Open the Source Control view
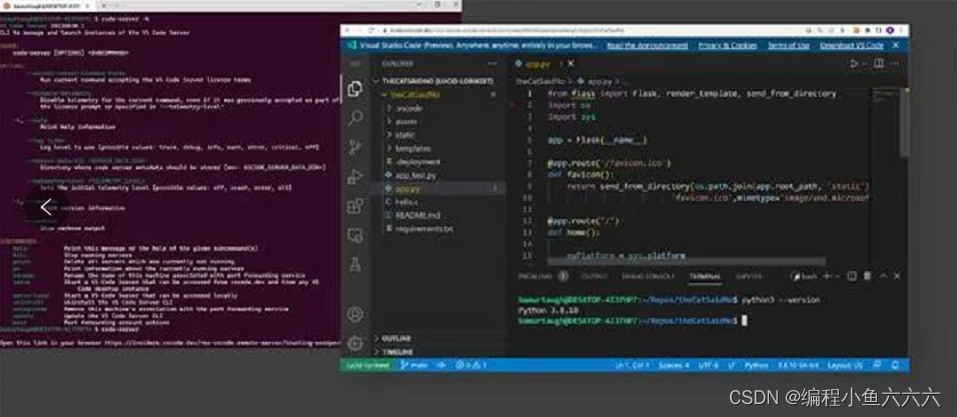 tap(355, 147)
